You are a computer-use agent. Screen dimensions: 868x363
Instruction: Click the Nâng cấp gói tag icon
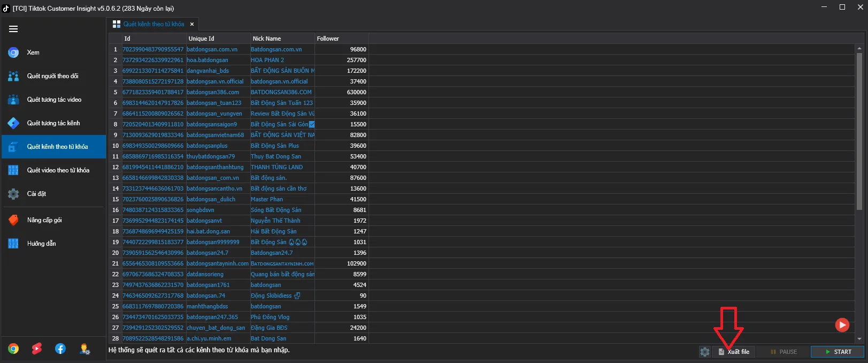pyautogui.click(x=13, y=220)
